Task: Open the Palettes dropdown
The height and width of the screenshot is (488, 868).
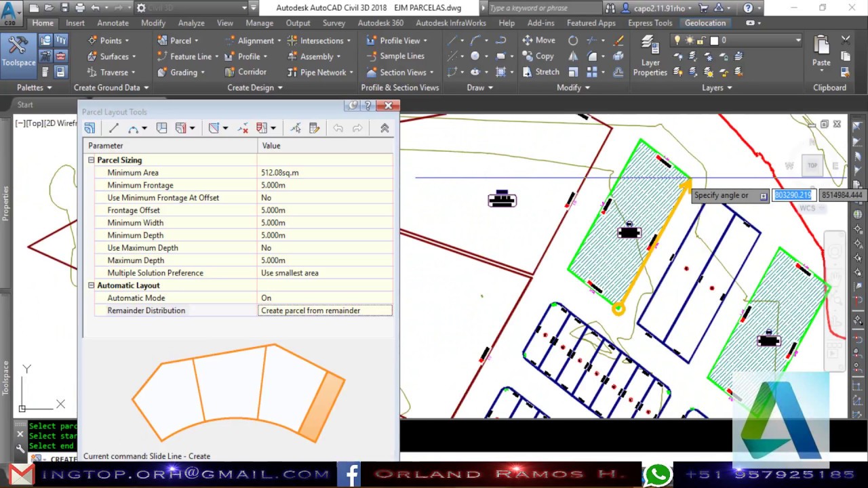Action: [34, 87]
